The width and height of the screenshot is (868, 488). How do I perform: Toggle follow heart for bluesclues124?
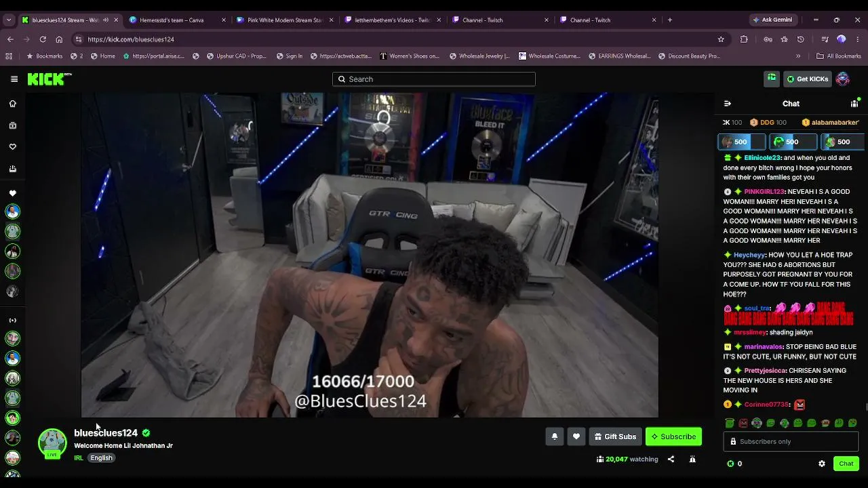(576, 436)
